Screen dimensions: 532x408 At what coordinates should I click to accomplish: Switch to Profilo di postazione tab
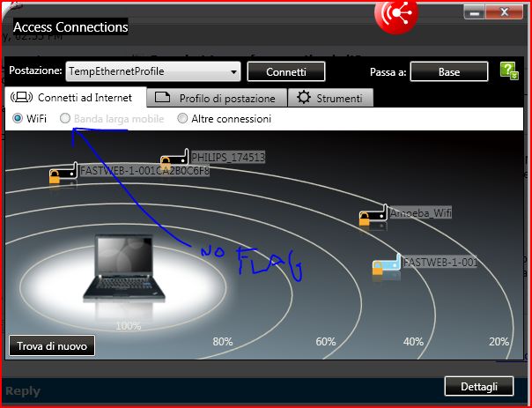click(x=218, y=98)
